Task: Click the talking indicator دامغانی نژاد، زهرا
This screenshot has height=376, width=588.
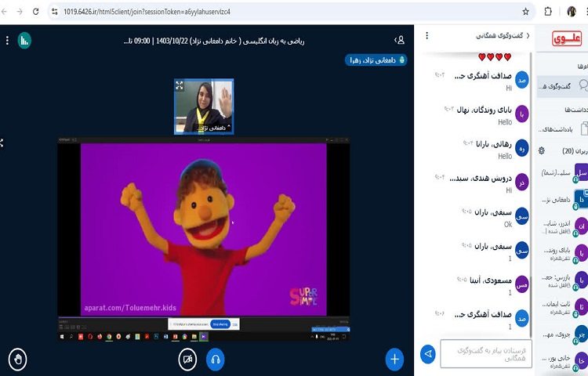Action: coord(376,60)
